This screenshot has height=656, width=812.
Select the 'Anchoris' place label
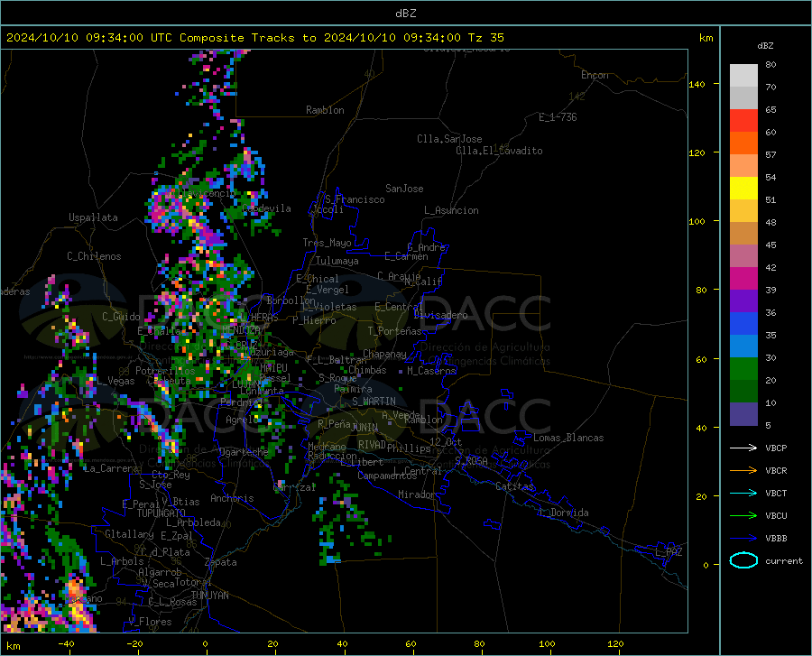pyautogui.click(x=232, y=498)
